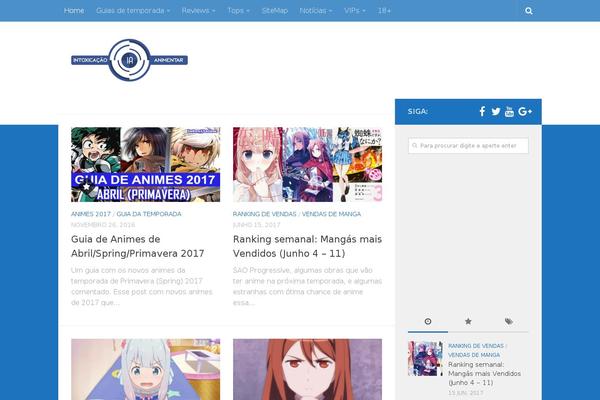Expand the Reviews dropdown menu
The image size is (600, 400).
tap(198, 11)
